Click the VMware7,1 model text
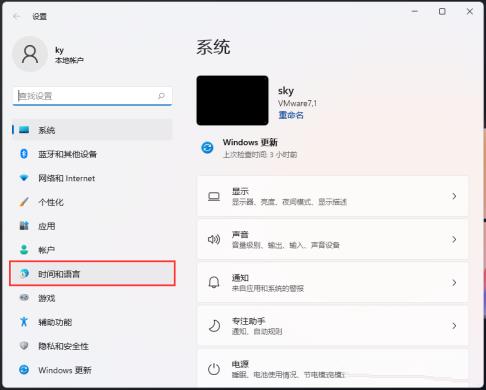 (x=297, y=103)
